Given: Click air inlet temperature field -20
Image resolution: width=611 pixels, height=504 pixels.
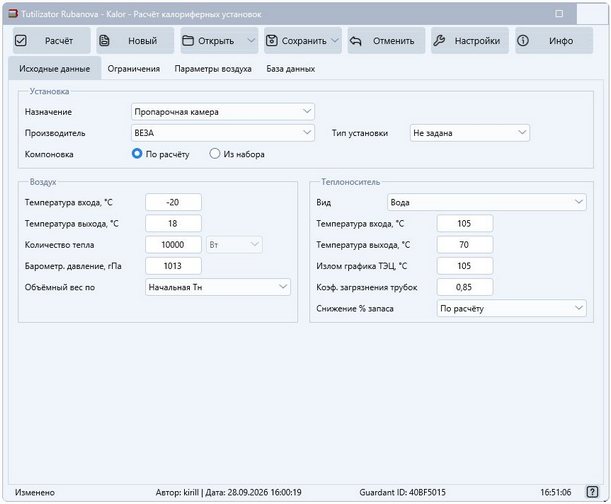Looking at the screenshot, I should pos(173,202).
